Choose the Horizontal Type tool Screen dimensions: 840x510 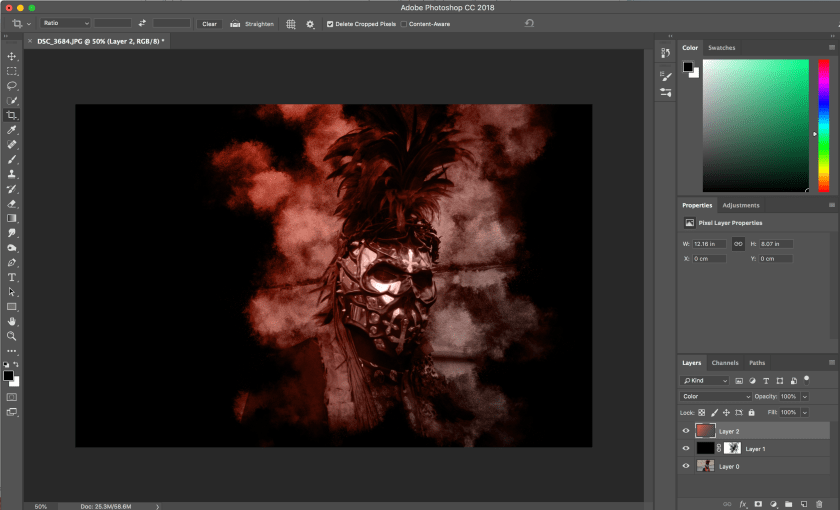coord(12,277)
